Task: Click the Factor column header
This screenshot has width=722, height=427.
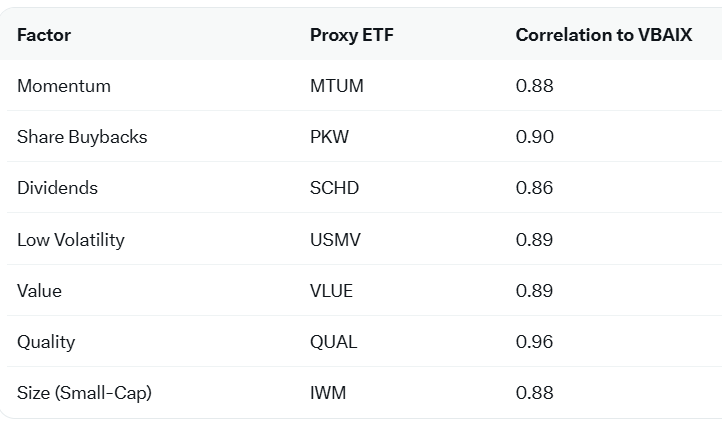Action: click(44, 35)
